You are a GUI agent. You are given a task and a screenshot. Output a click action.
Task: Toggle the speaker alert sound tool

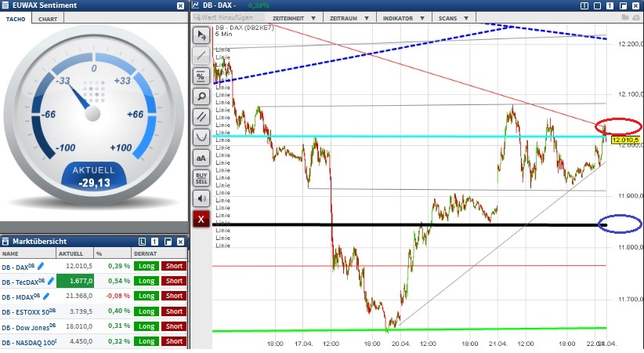pyautogui.click(x=201, y=198)
